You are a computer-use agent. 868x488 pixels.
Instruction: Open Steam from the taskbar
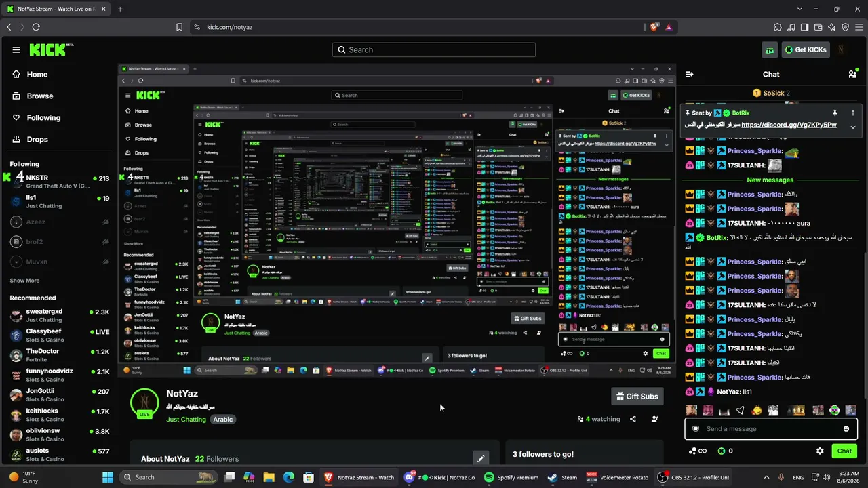[x=562, y=477]
